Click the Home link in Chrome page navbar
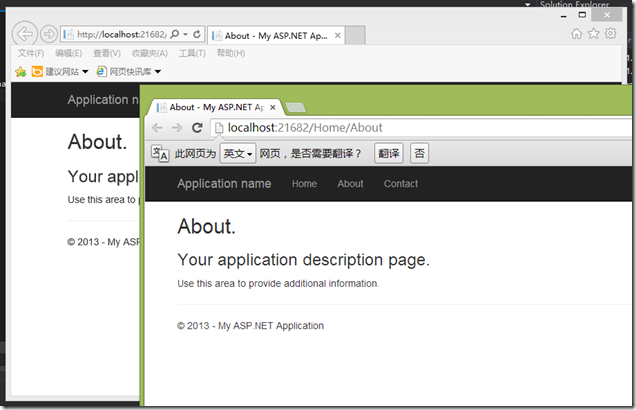Image resolution: width=636 pixels, height=410 pixels. (x=304, y=184)
